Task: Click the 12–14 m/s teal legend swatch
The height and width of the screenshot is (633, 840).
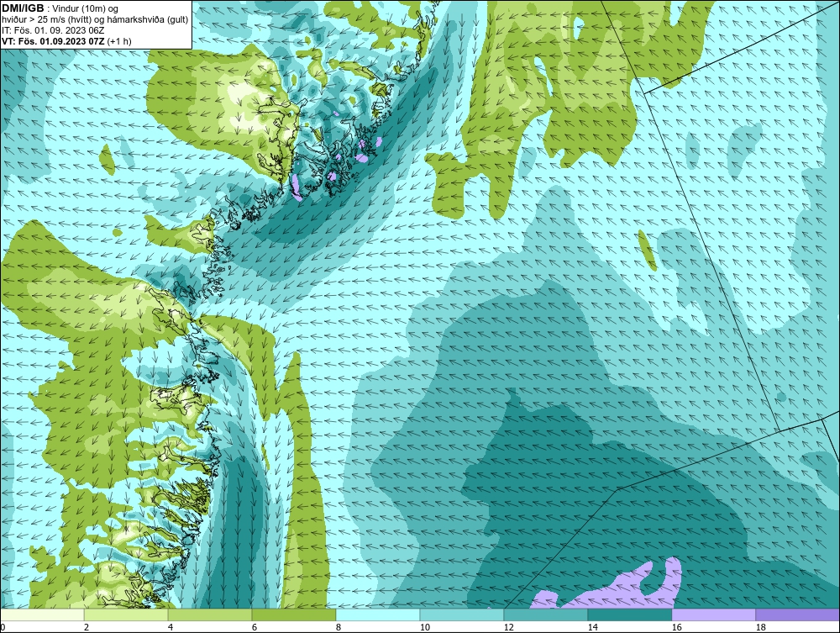Action: [x=545, y=615]
